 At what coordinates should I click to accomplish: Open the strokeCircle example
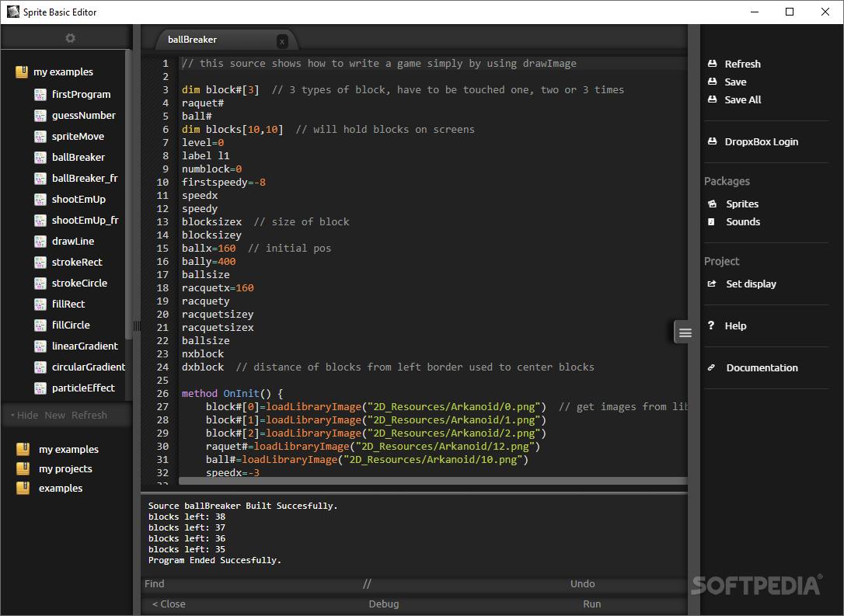pyautogui.click(x=79, y=284)
